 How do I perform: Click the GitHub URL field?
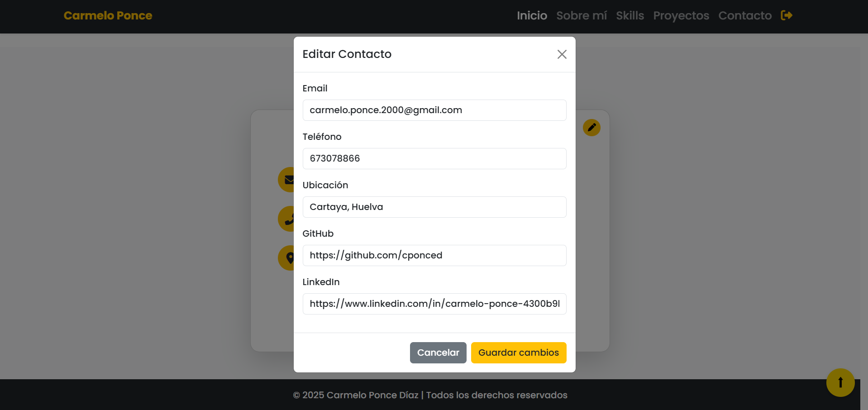(434, 255)
